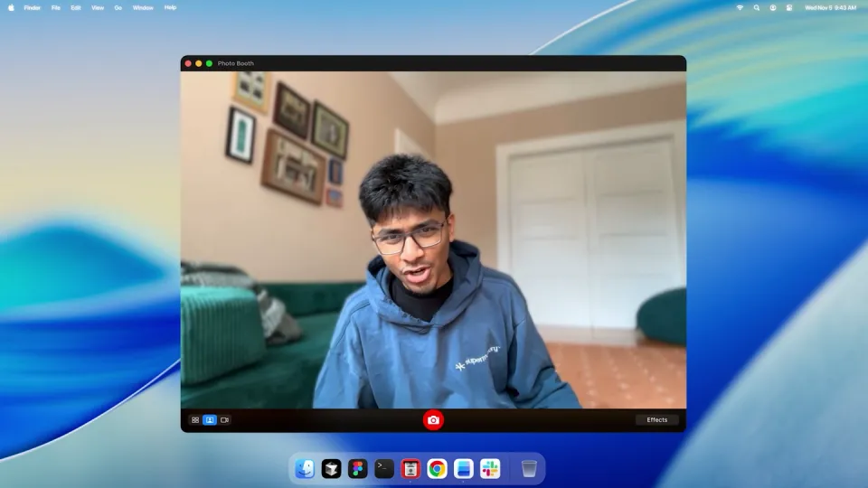Screen dimensions: 868x488
Task: Click the circular user icon in menu bar
Action: tap(773, 8)
